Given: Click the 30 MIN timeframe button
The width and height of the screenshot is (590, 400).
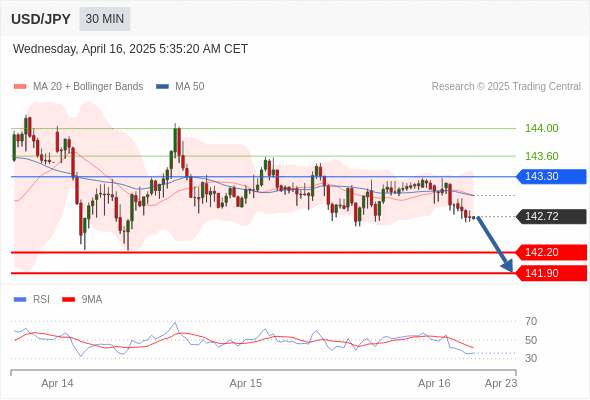Looking at the screenshot, I should [x=105, y=19].
